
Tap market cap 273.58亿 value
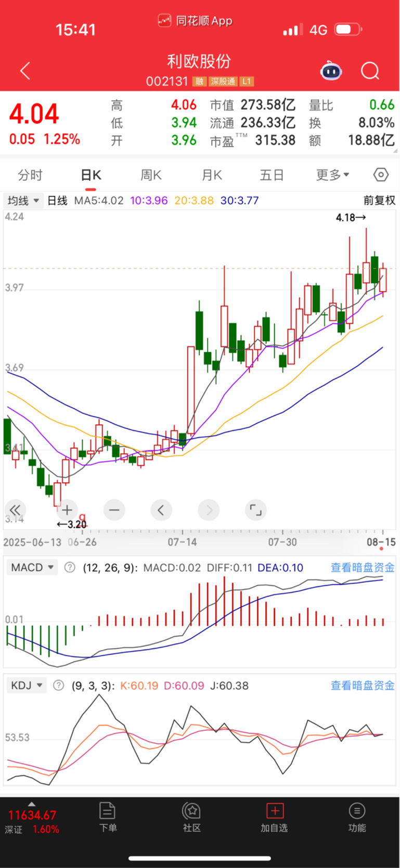click(x=268, y=105)
